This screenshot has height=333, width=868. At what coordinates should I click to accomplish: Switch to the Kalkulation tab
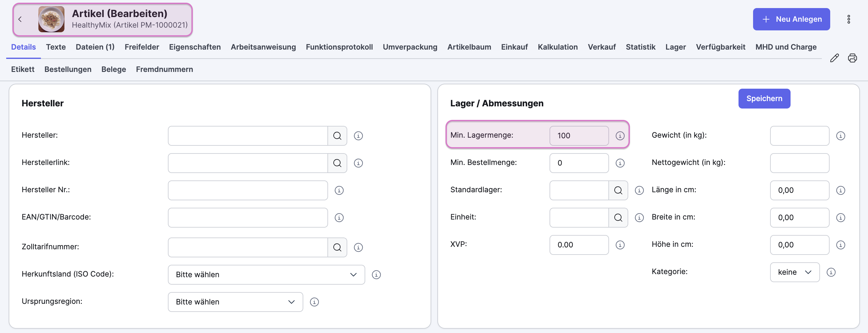click(558, 47)
